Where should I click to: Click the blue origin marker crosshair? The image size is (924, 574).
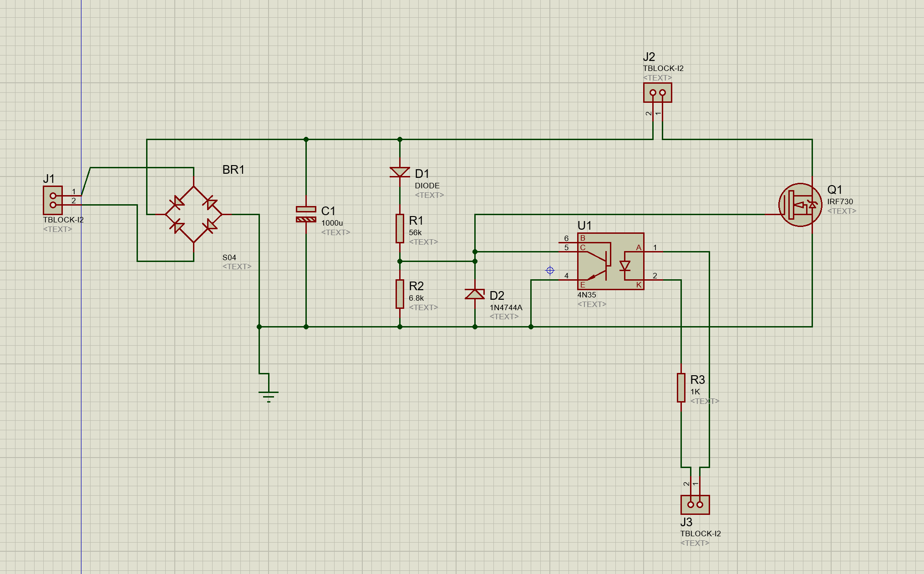pos(550,271)
